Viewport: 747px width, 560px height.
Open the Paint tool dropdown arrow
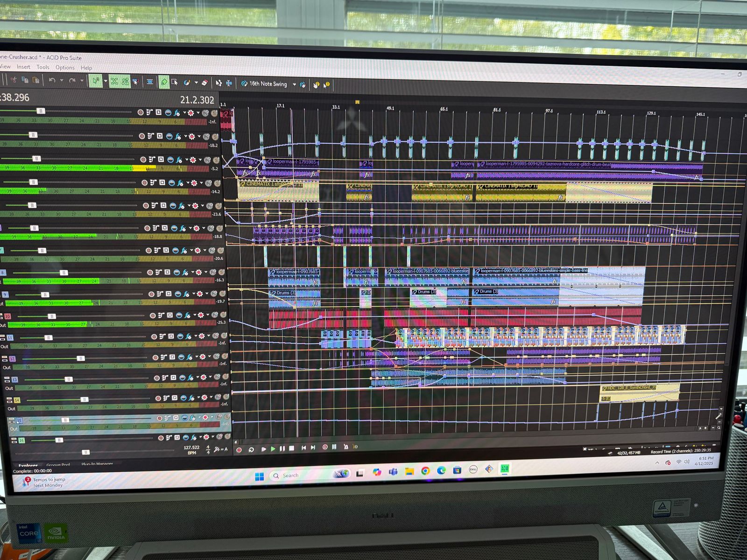196,83
